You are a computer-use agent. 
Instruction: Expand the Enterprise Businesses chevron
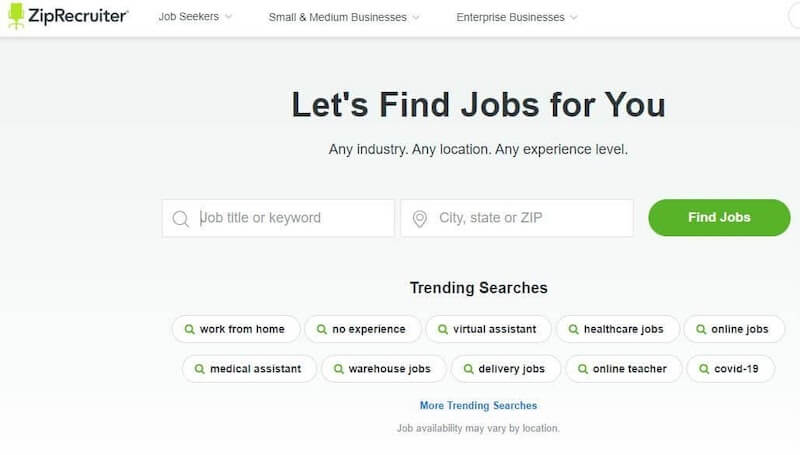573,17
